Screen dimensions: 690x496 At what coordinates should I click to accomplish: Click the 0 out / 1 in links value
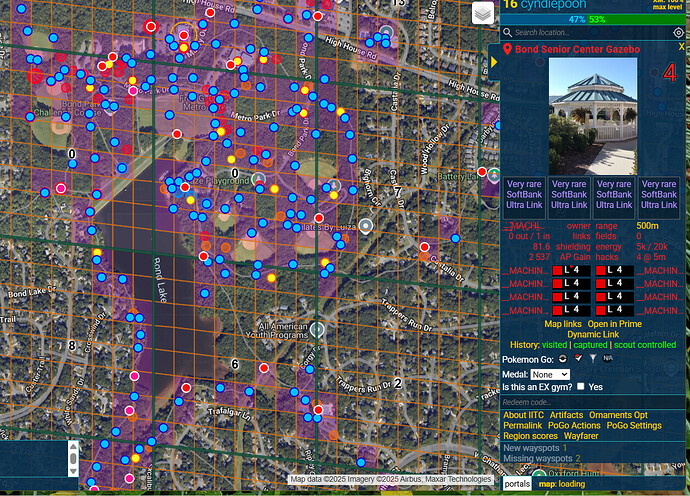pos(529,236)
